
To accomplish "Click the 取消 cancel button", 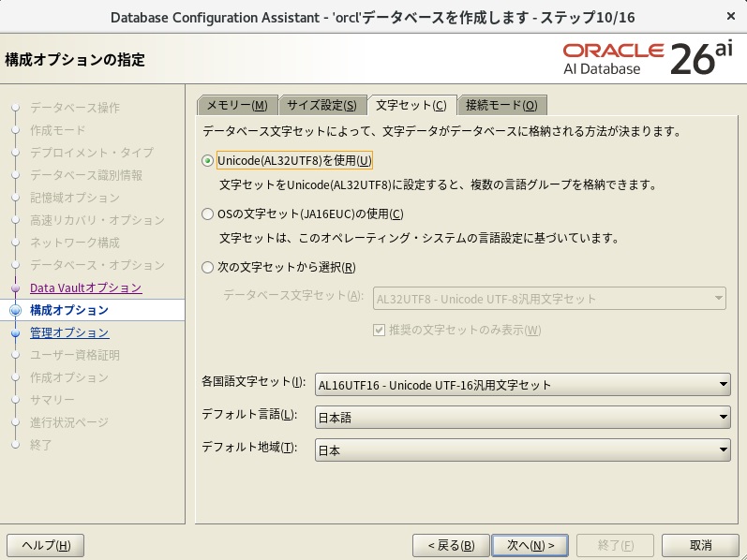I will [700, 545].
